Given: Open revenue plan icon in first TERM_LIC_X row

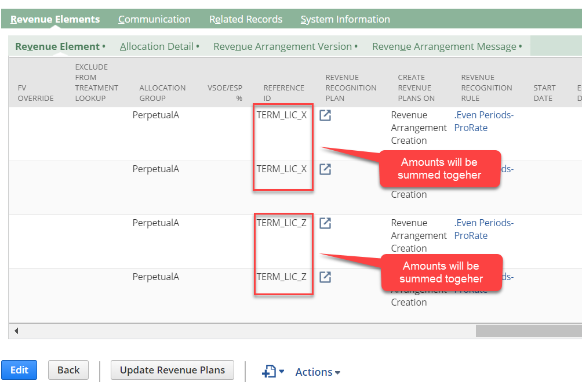Looking at the screenshot, I should pos(325,115).
